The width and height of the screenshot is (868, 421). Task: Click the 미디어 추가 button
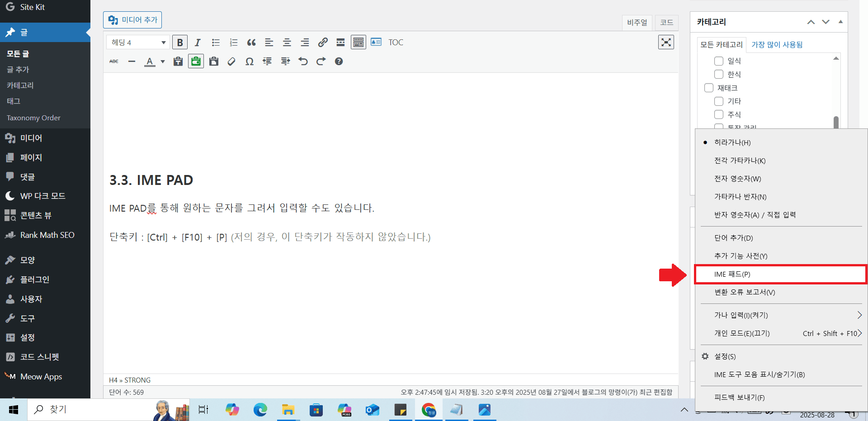[132, 20]
